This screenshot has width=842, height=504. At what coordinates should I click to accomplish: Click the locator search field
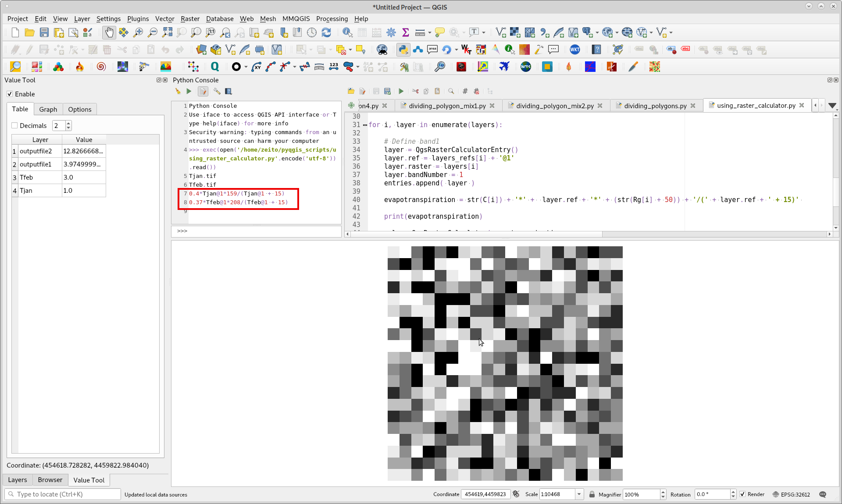click(x=63, y=494)
